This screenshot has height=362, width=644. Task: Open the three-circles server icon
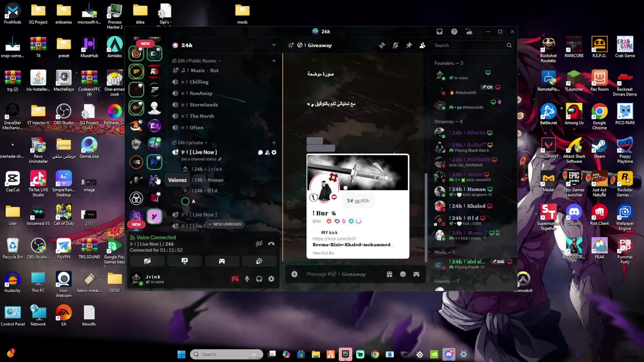[x=136, y=198]
